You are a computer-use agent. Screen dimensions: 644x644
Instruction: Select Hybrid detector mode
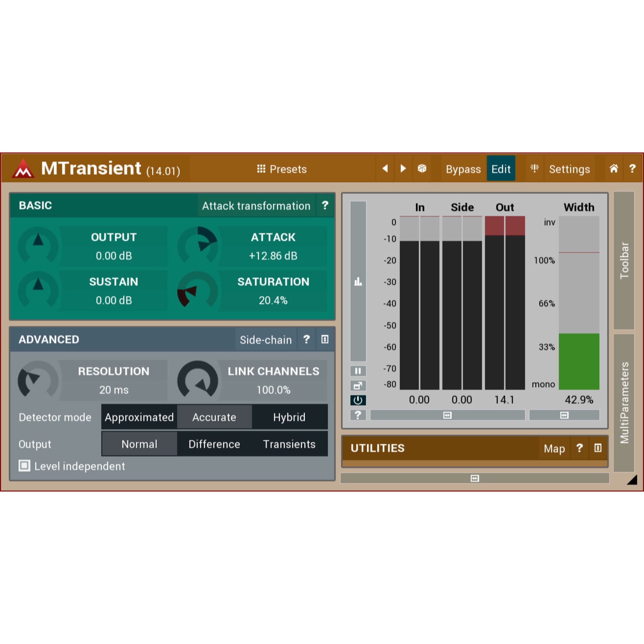(x=289, y=417)
